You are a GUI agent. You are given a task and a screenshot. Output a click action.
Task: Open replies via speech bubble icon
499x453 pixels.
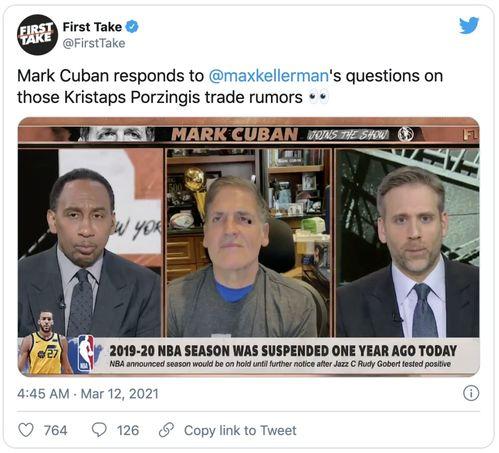(x=99, y=430)
